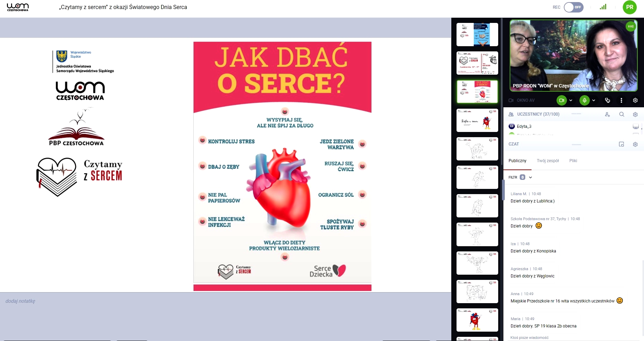Open camera options dropdown arrow

(571, 100)
